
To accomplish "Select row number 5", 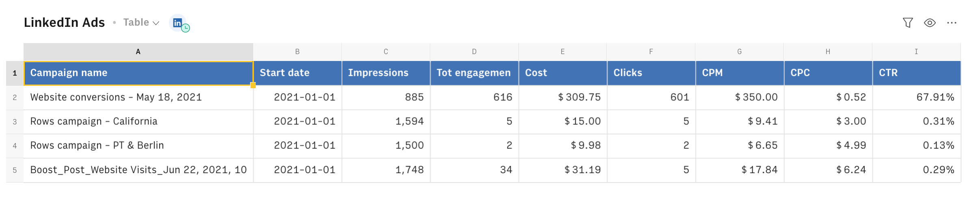I will click(15, 170).
